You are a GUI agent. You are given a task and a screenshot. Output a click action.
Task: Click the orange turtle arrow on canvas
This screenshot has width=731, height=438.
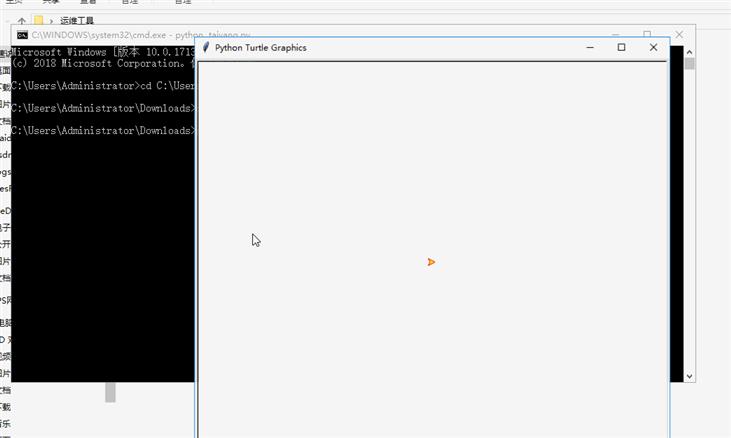pyautogui.click(x=431, y=262)
